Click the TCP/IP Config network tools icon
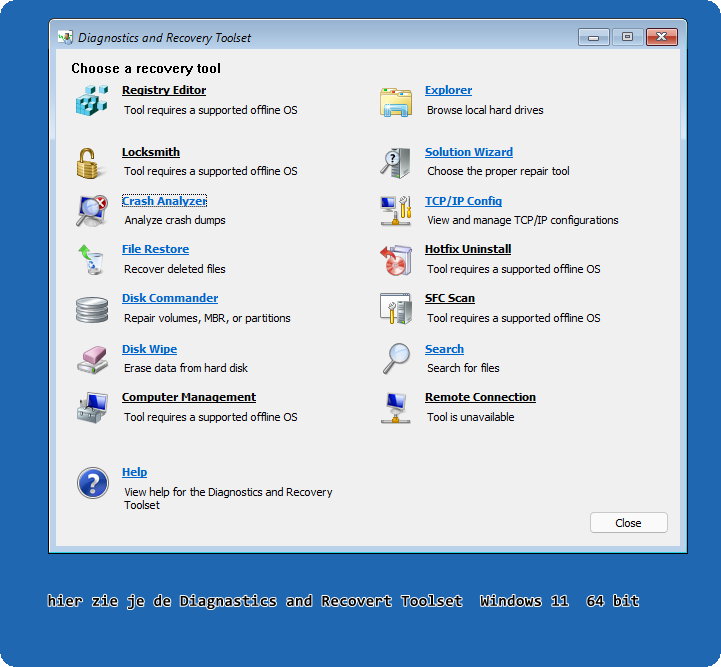 pyautogui.click(x=395, y=211)
